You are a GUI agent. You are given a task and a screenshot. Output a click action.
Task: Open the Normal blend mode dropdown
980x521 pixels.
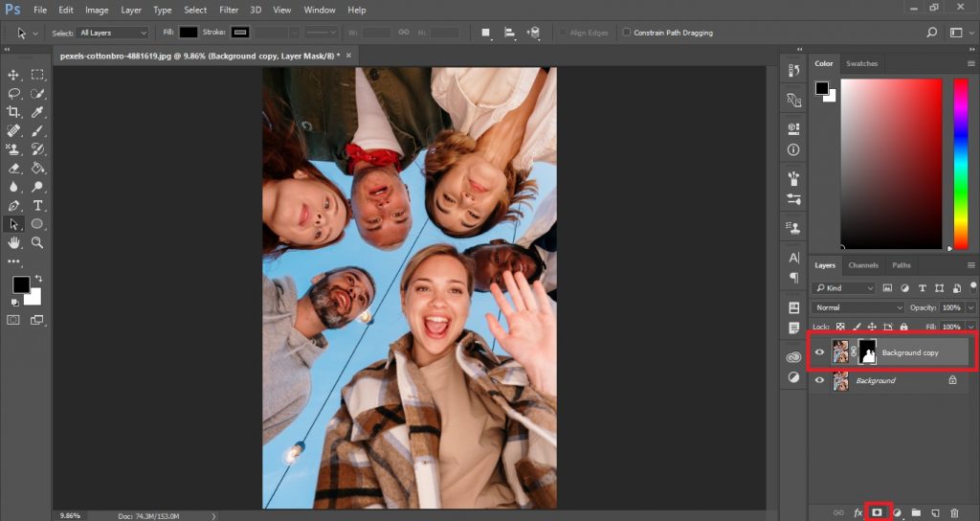point(857,307)
